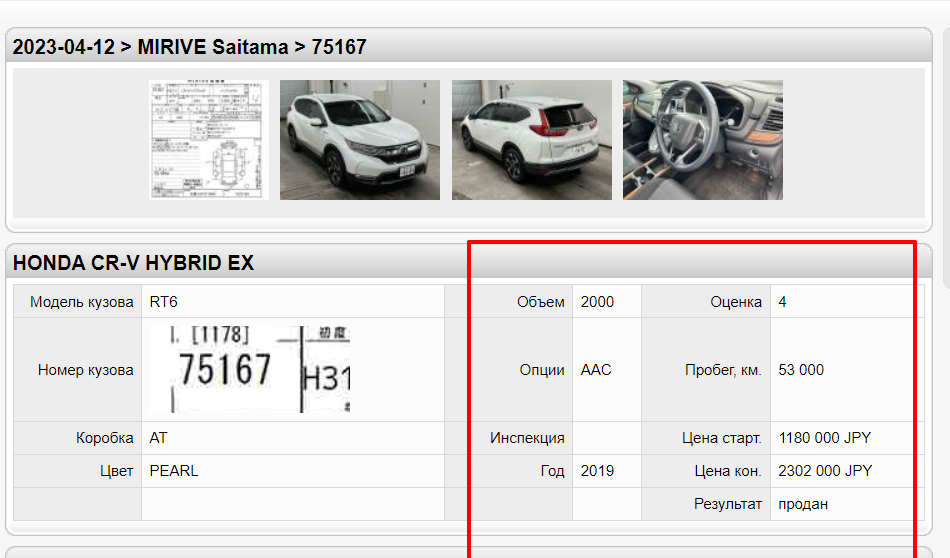Click the header text 2023-04-12 > MIRIVE Saitama > 75167

click(190, 47)
